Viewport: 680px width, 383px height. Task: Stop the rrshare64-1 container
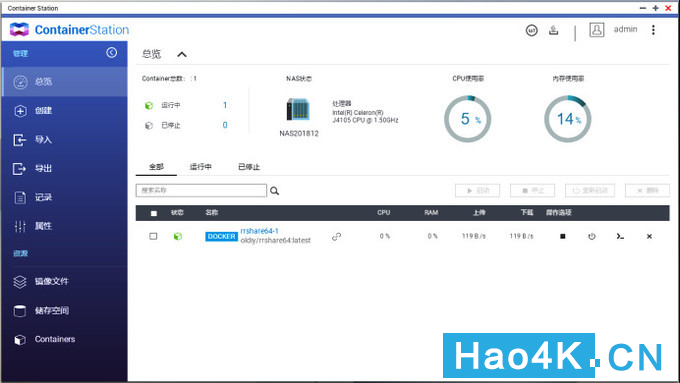click(562, 236)
